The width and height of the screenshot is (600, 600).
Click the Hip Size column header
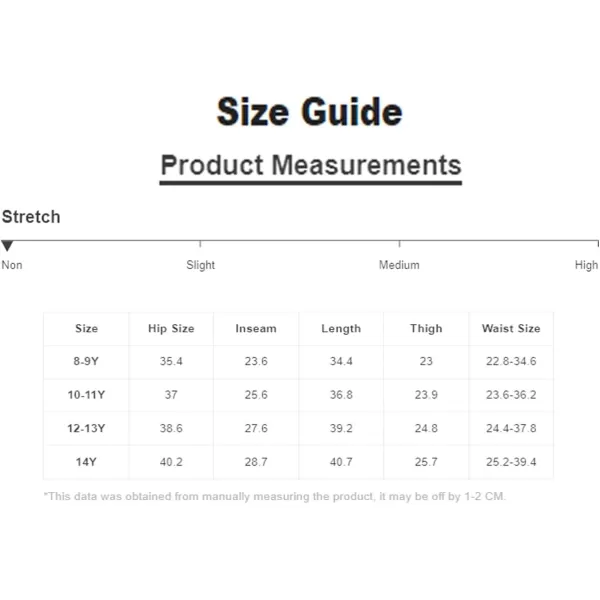171,328
